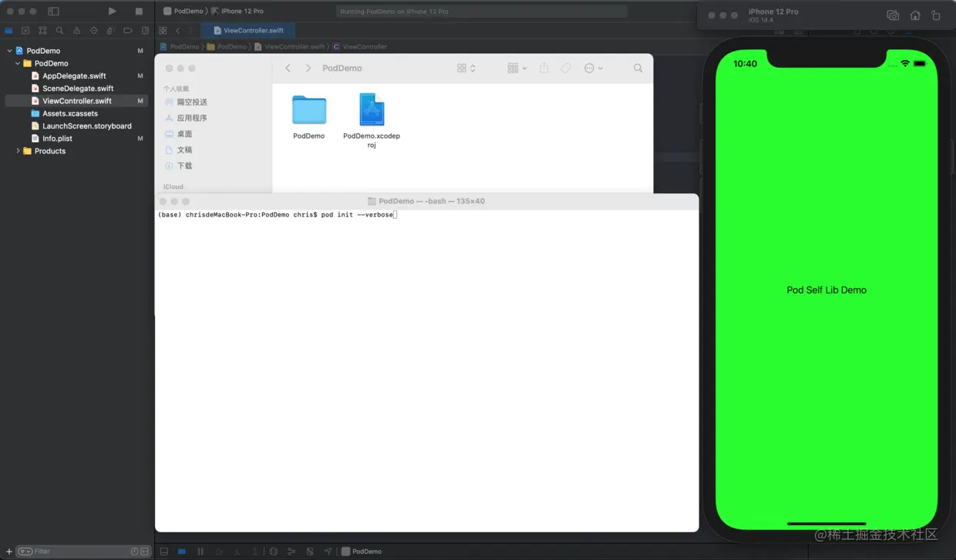Open 文稿 in Finder sidebar
The image size is (956, 560).
179,150
